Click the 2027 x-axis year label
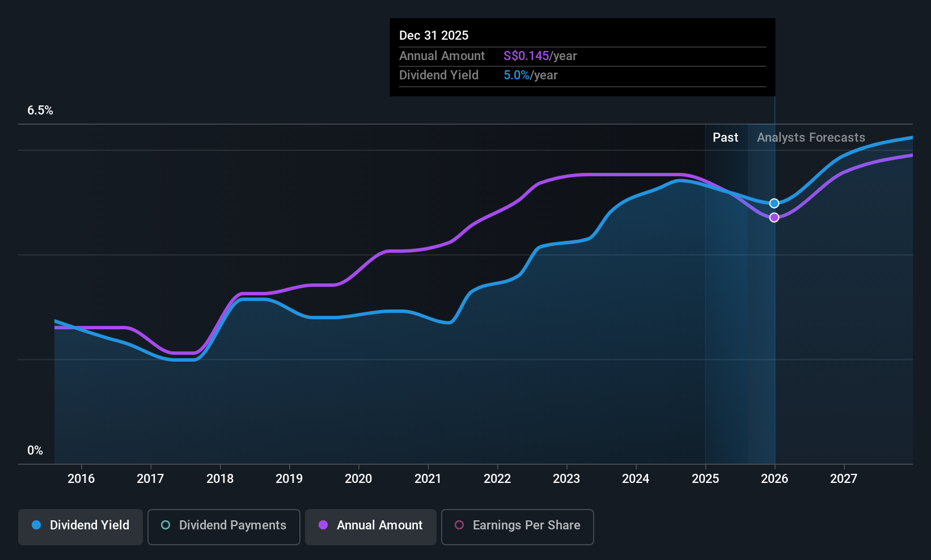The width and height of the screenshot is (931, 560). coord(844,478)
